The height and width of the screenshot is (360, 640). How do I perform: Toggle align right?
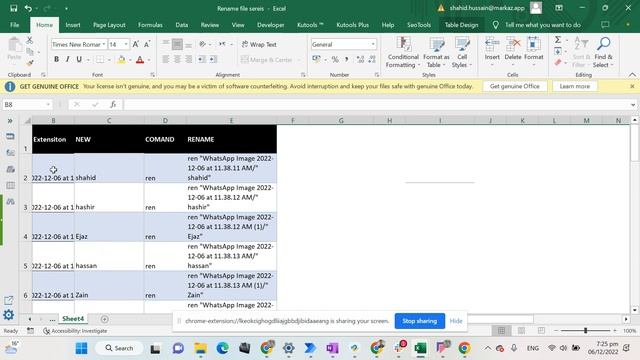point(189,60)
